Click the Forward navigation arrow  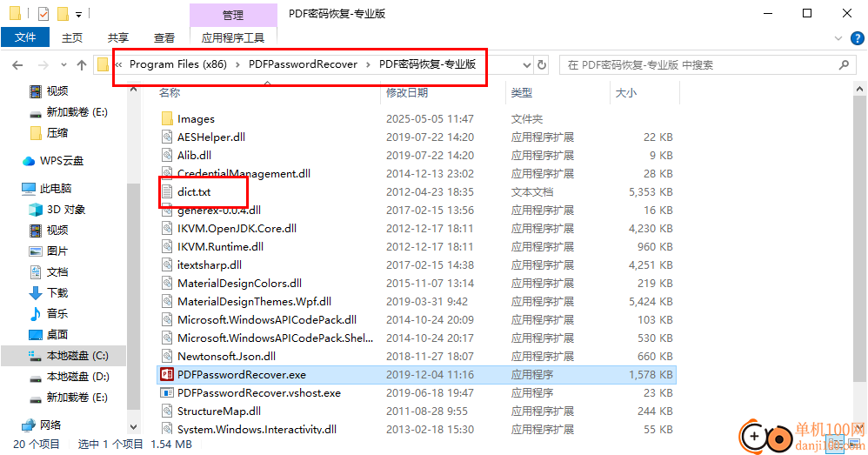pyautogui.click(x=43, y=65)
